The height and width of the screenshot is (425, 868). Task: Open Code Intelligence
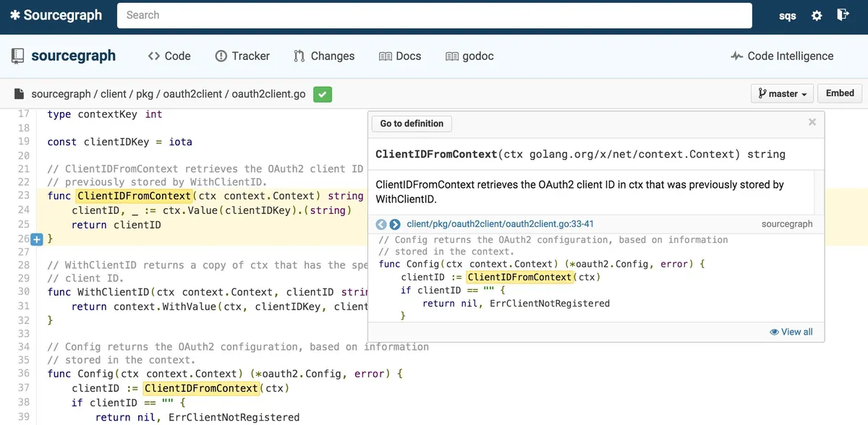(x=781, y=56)
